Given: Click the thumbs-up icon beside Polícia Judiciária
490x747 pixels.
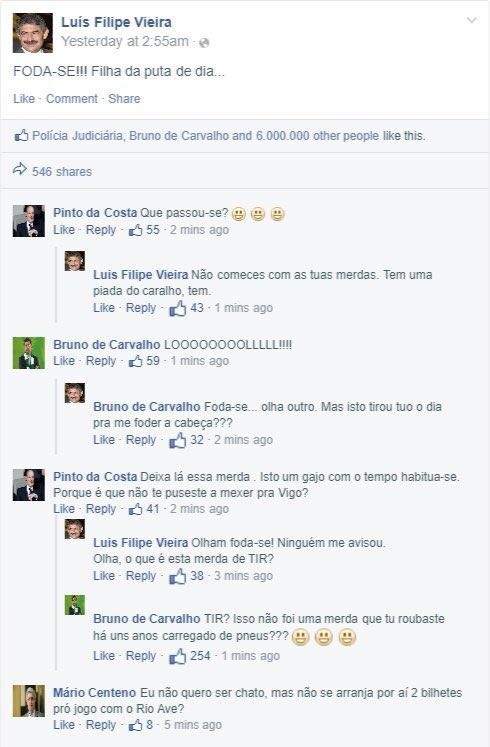Looking at the screenshot, I should click(21, 135).
